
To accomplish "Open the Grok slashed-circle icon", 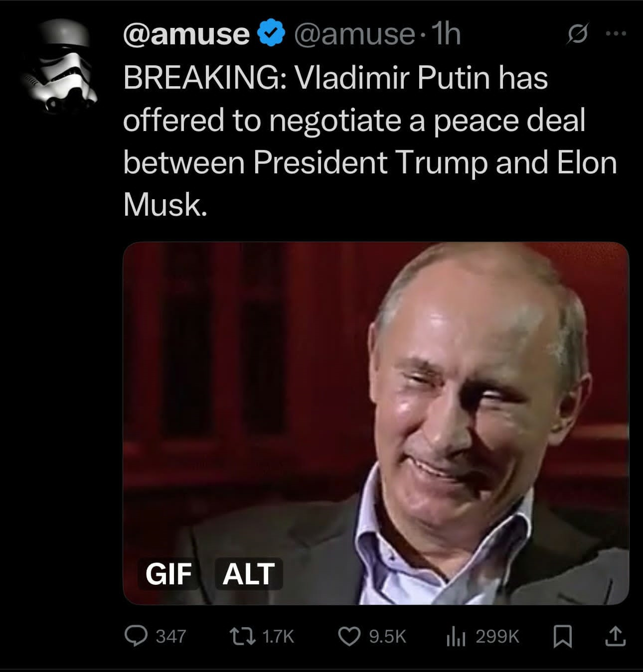I will pos(577,34).
